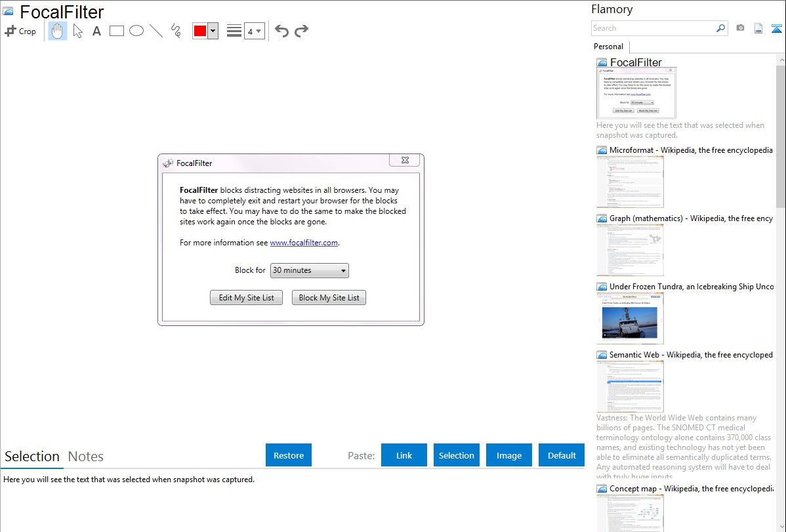Open the Microformat Wikipedia snapshot thumbnail
Viewport: 786px width, 532px height.
[x=630, y=182]
